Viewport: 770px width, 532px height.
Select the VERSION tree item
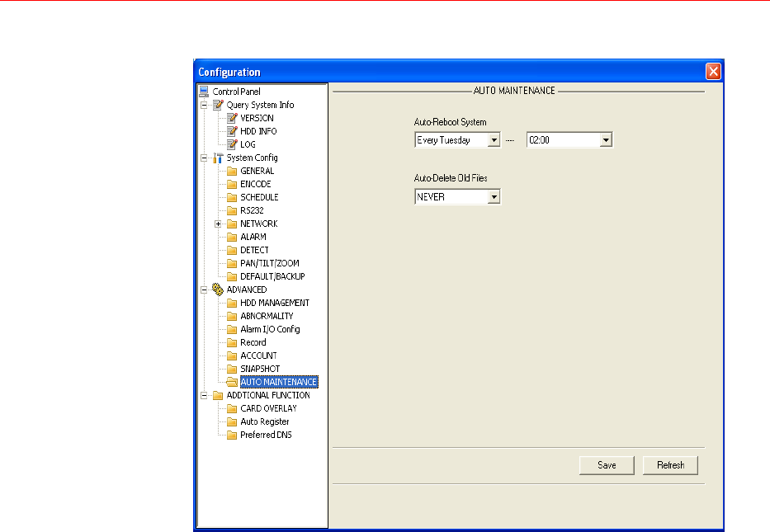pyautogui.click(x=257, y=118)
